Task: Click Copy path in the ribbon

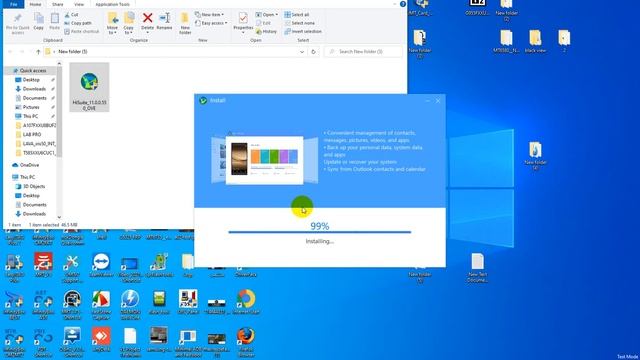Action: [78, 23]
